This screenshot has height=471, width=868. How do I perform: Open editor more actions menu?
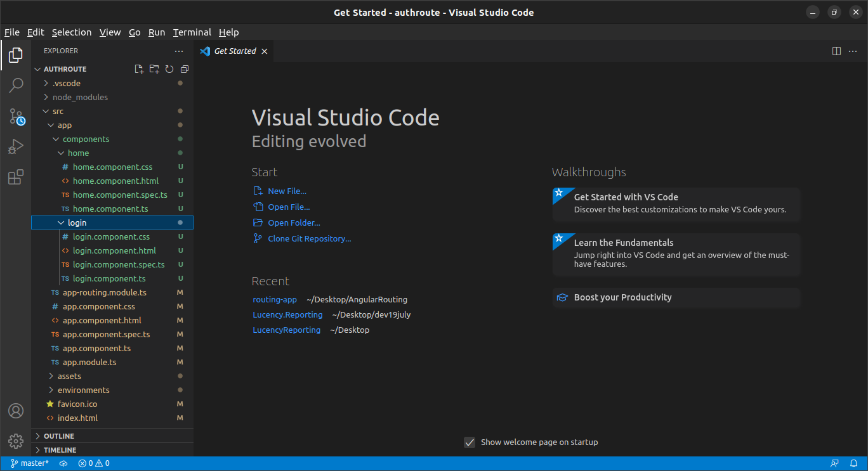(x=852, y=51)
